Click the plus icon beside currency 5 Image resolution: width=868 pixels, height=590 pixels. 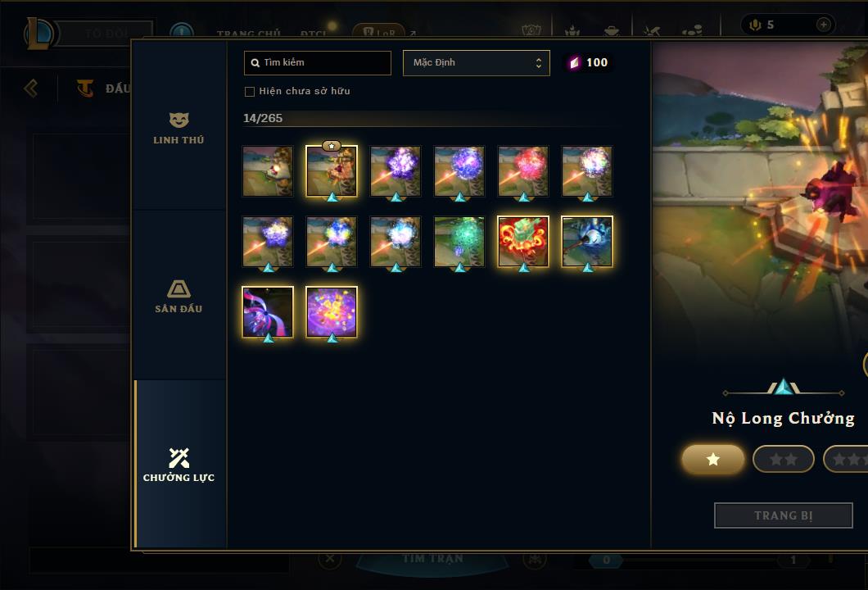823,25
